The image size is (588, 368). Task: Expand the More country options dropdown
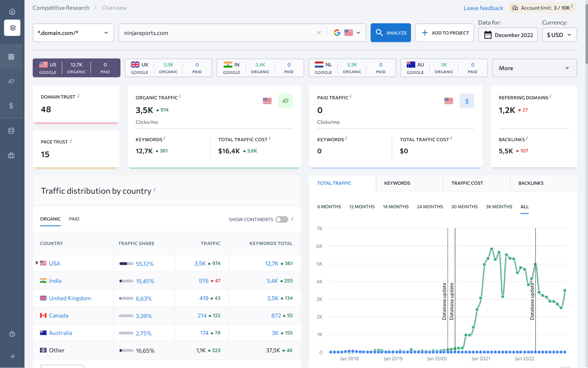[534, 68]
